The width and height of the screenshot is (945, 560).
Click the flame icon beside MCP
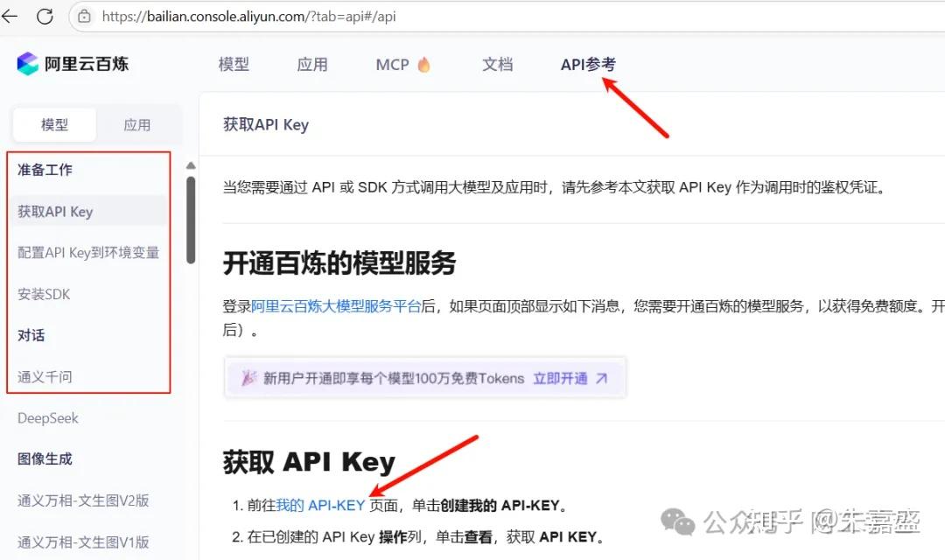point(423,64)
